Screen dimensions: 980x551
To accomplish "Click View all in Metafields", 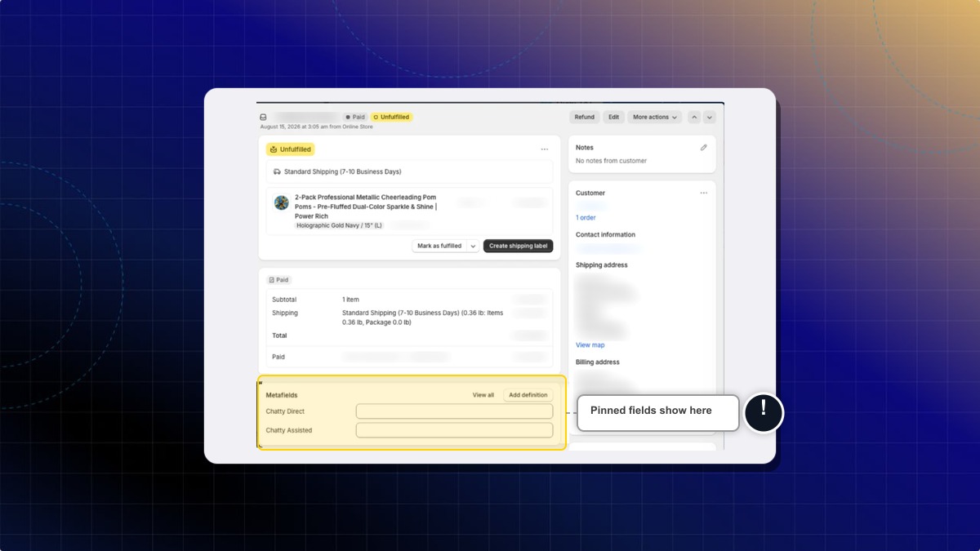I will [483, 395].
